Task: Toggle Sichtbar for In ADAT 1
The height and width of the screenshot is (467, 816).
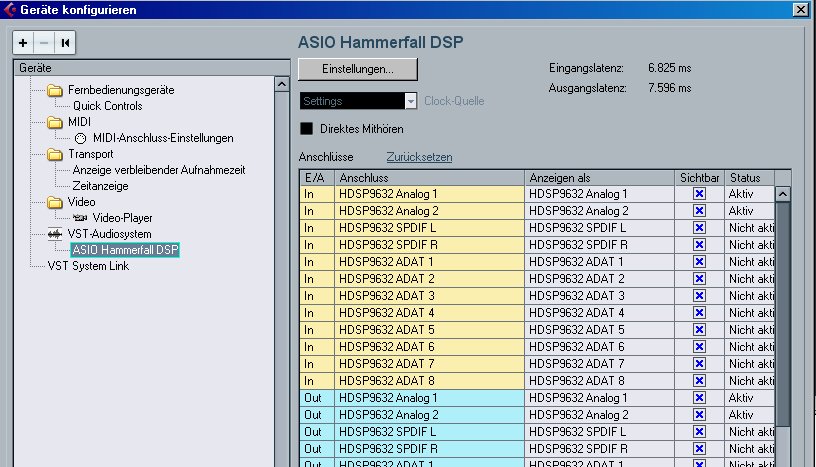Action: tap(699, 262)
